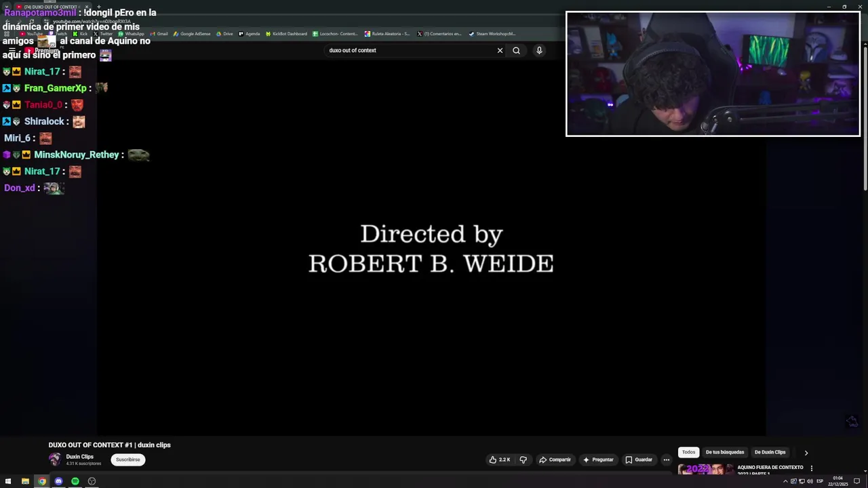The height and width of the screenshot is (488, 868).
Task: Open Spotify from taskbar
Action: click(75, 481)
